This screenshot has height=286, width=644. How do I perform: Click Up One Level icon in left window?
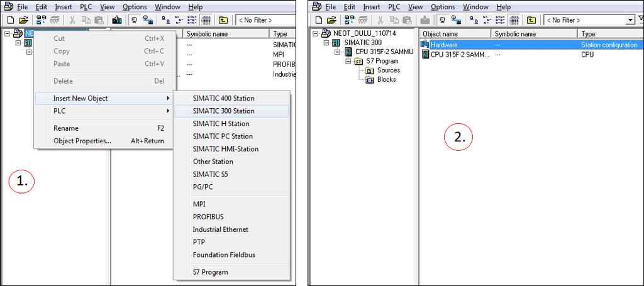(x=223, y=19)
